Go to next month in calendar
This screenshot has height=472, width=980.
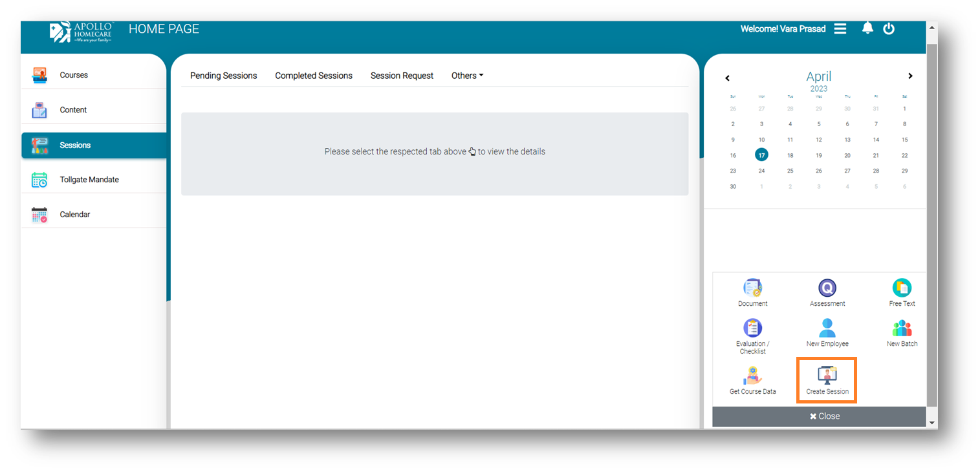point(910,76)
